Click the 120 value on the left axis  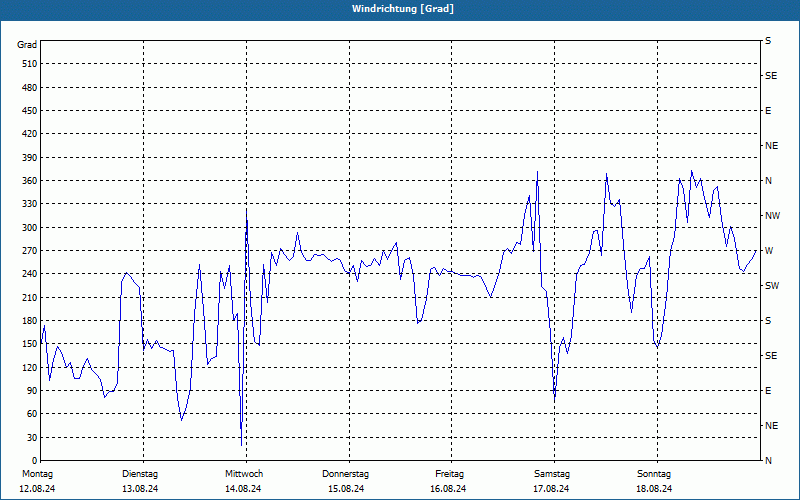[x=30, y=367]
